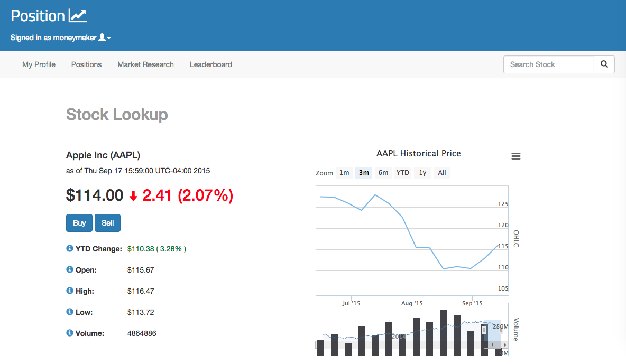
Task: Open the Positions nav item
Action: click(86, 64)
